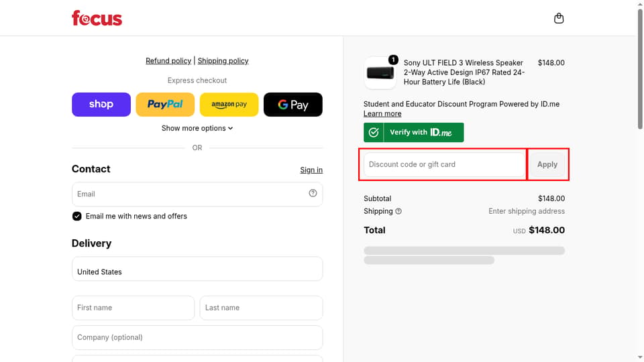Click the Total $148.00 amount
The width and height of the screenshot is (644, 362).
coord(547,230)
